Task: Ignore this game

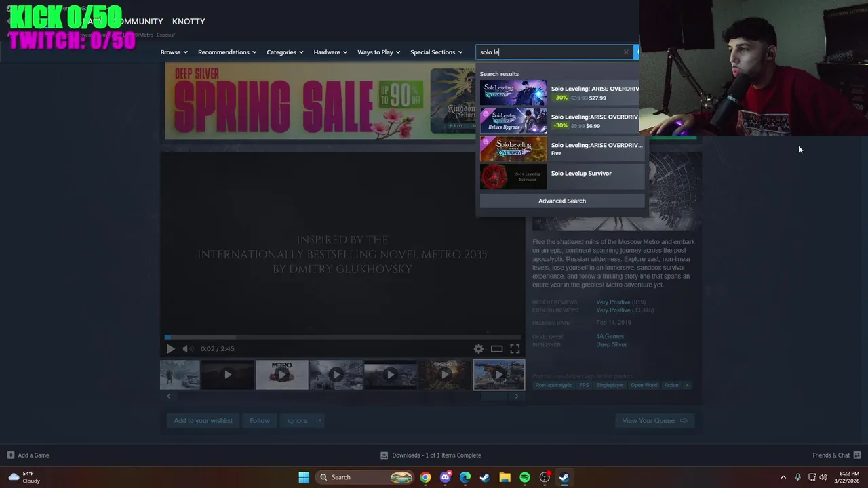Action: (x=297, y=421)
